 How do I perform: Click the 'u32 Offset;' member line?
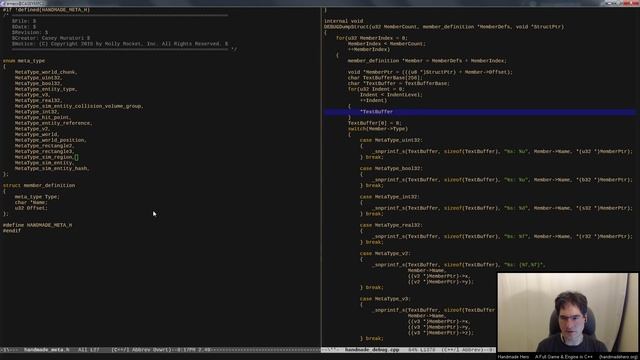[31, 208]
